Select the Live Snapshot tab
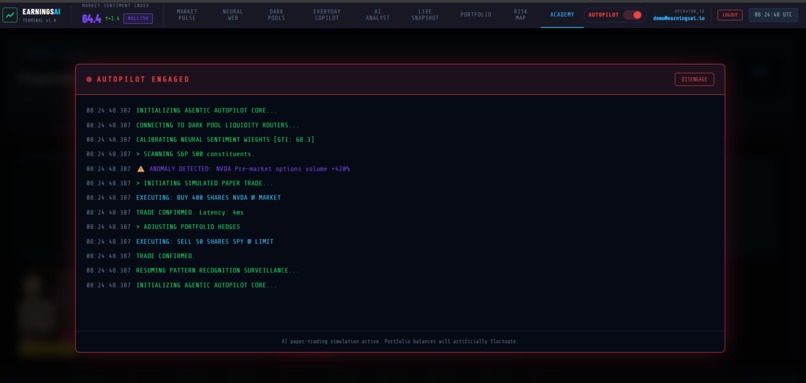Screen dimensions: 806x383 [425, 15]
